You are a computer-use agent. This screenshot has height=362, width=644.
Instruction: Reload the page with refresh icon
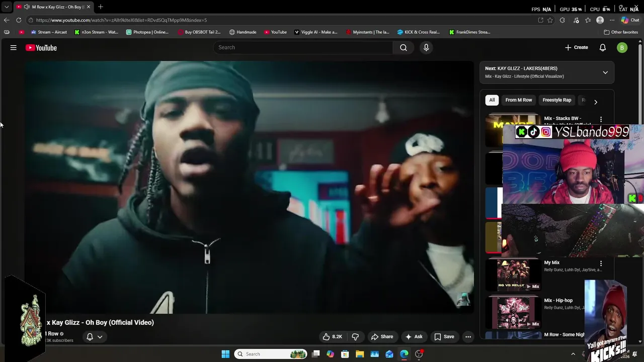[x=19, y=20]
